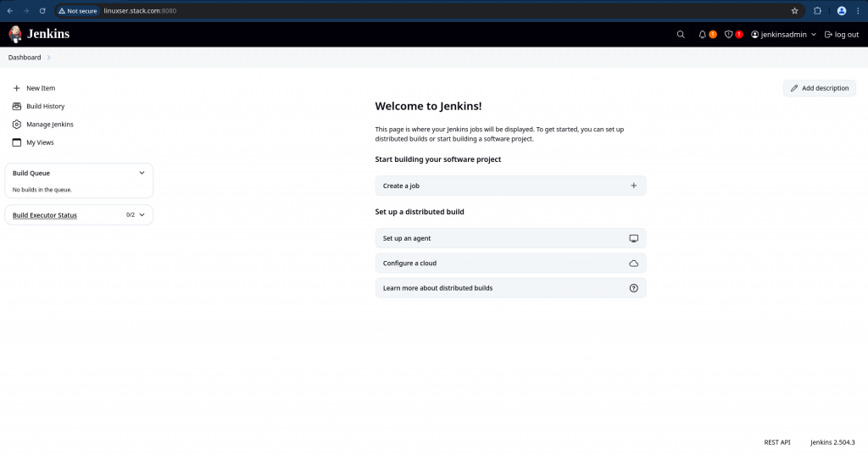Image resolution: width=868 pixels, height=455 pixels.
Task: Click the jenkinsadmin username link
Action: 783,35
